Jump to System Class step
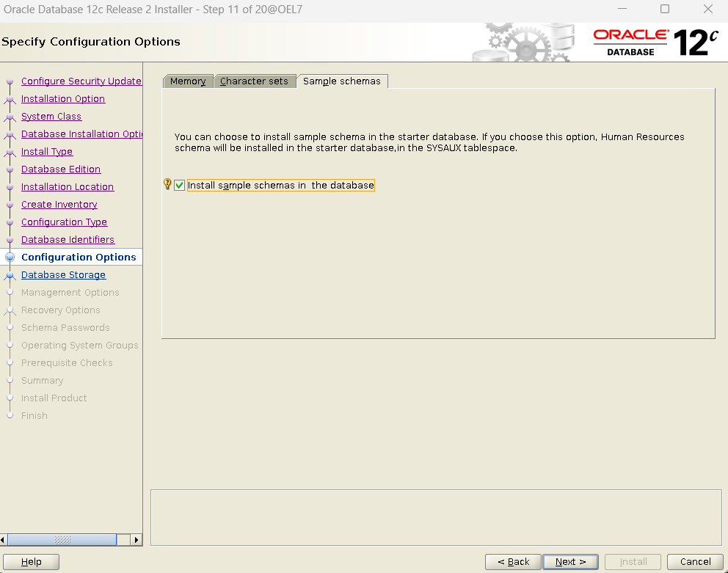 pos(51,116)
